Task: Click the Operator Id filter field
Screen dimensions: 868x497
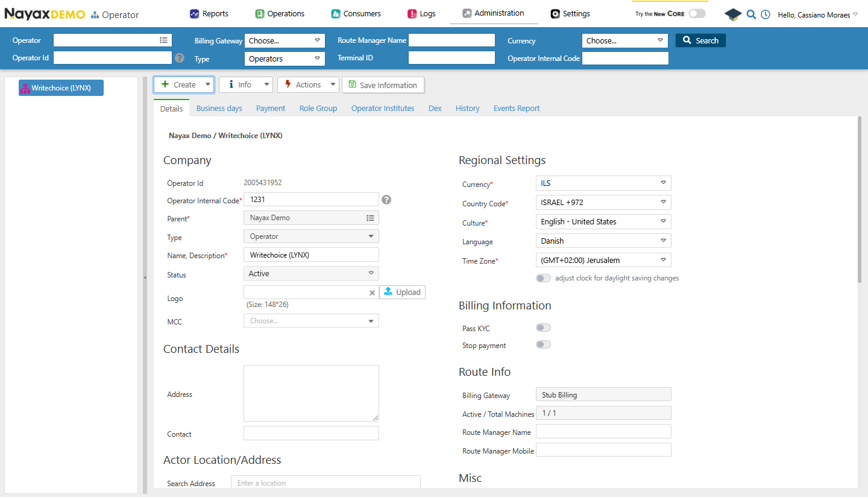Action: 113,58
